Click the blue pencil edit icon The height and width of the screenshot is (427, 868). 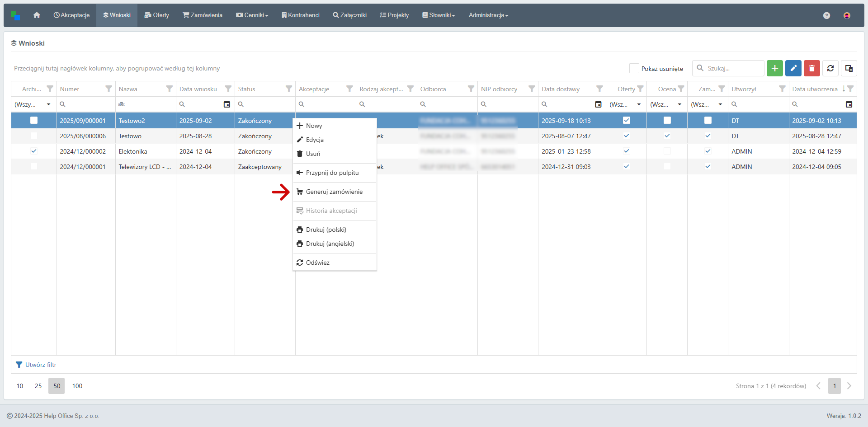[x=793, y=68]
